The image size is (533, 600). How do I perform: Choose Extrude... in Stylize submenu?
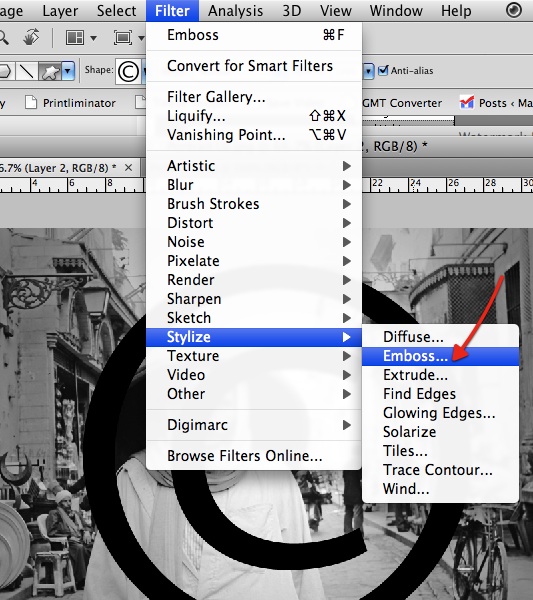point(440,375)
